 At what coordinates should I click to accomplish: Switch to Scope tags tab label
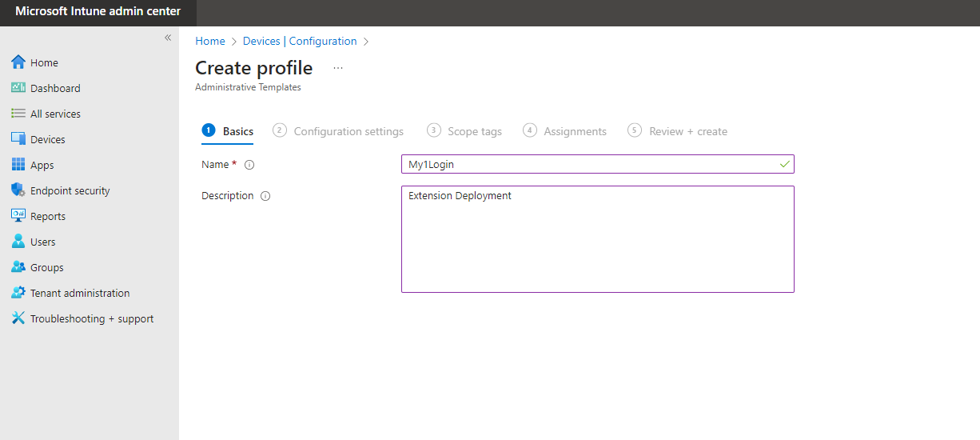tap(475, 131)
